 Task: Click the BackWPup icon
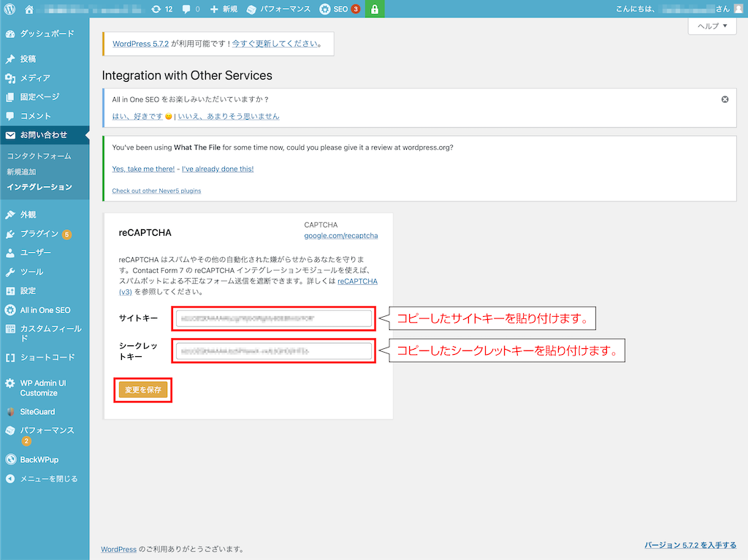click(10, 460)
